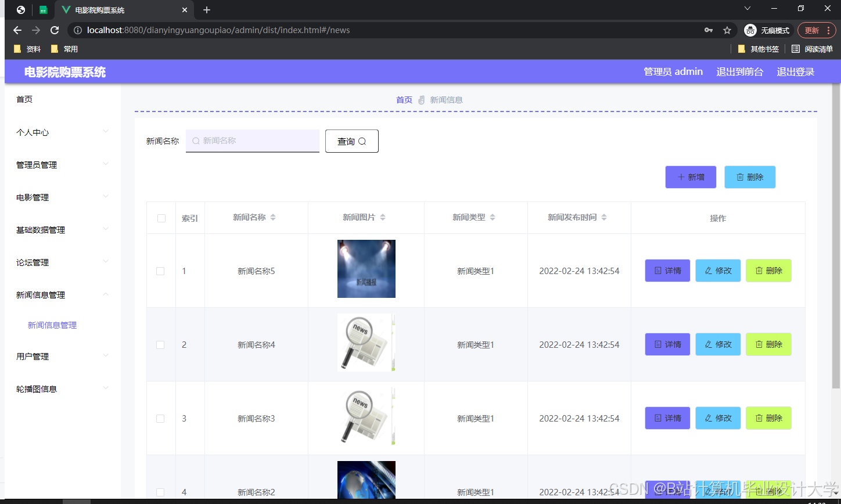841x504 pixels.
Task: Sort by 新闻名称 column arrows
Action: 273,217
